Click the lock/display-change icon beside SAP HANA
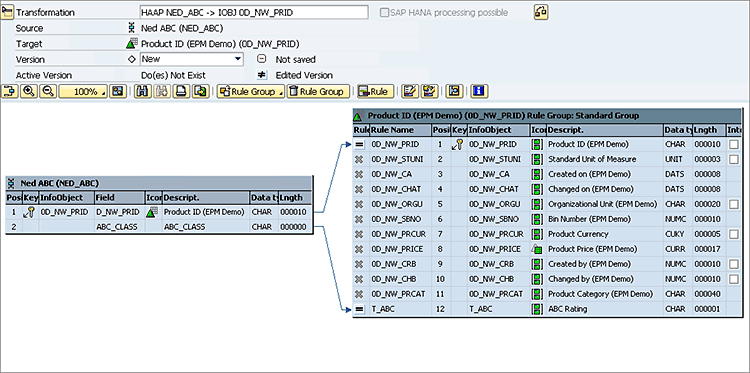 [x=540, y=12]
